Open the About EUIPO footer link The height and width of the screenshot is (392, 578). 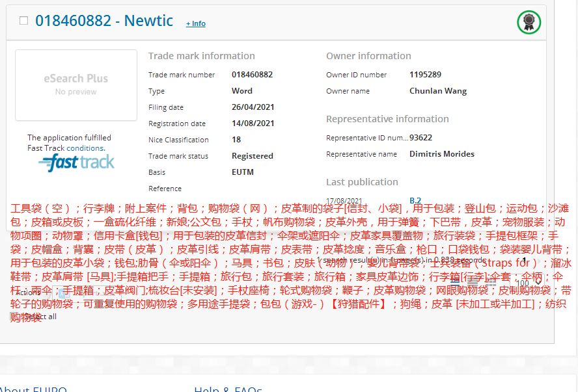pos(33,389)
